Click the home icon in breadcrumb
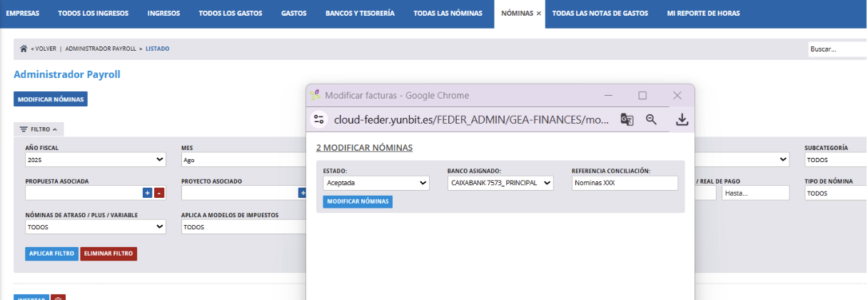 point(24,49)
